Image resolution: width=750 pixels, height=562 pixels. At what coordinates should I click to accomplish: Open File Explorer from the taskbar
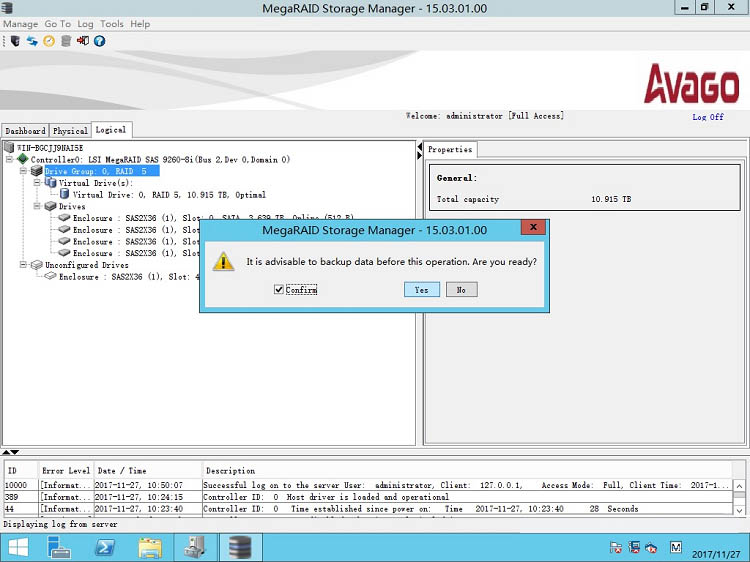(x=150, y=548)
